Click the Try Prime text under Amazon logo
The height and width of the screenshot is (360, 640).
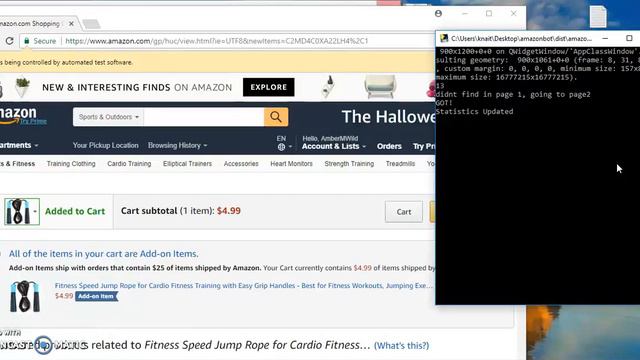33,122
